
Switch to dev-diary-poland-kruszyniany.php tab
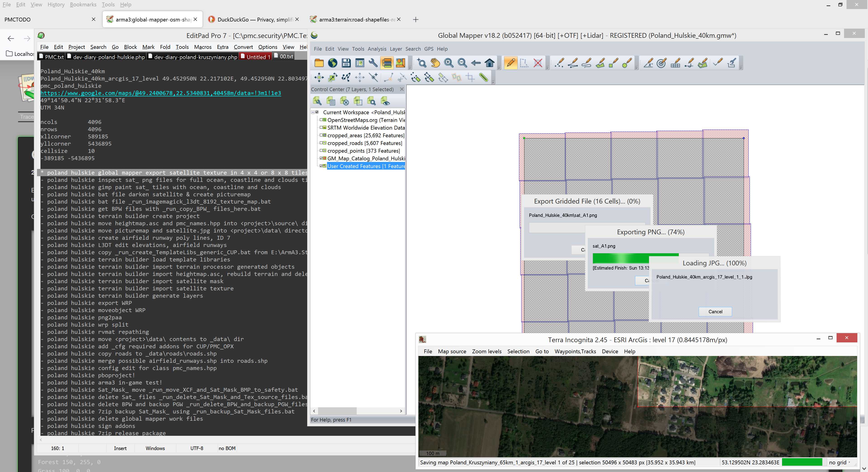[x=193, y=57]
